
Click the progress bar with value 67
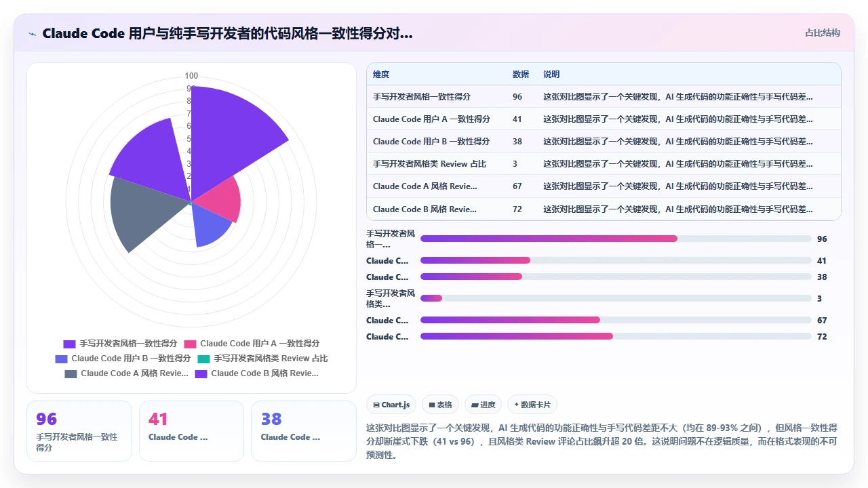point(616,320)
